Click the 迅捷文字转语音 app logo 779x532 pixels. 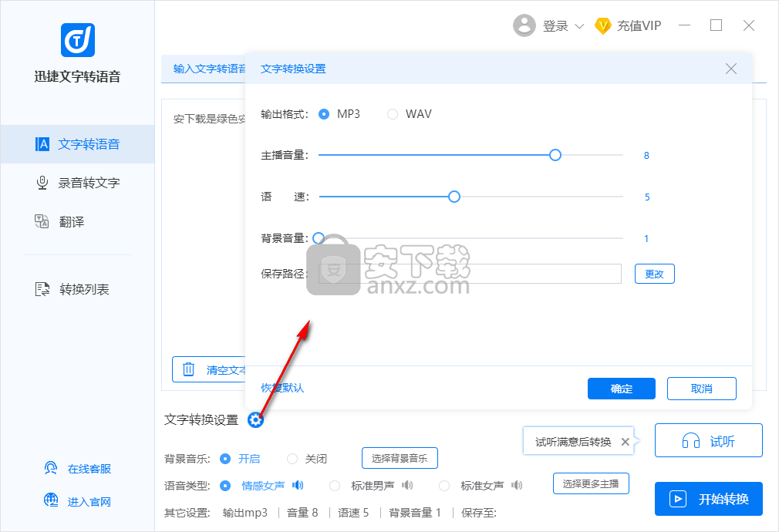click(x=77, y=40)
